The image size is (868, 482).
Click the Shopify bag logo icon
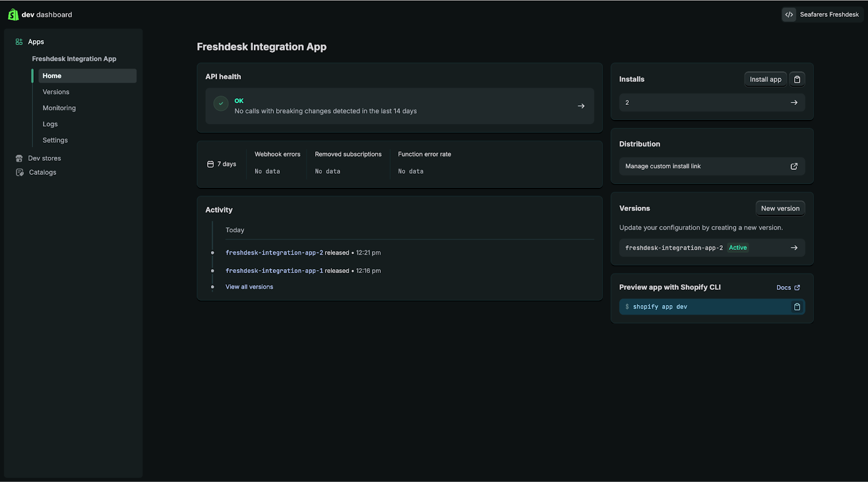pyautogui.click(x=13, y=15)
